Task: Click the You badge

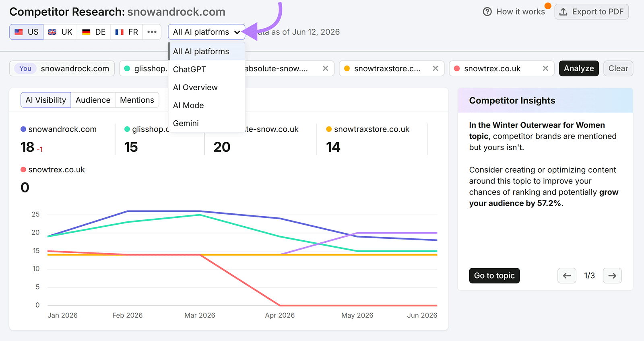Action: (25, 68)
